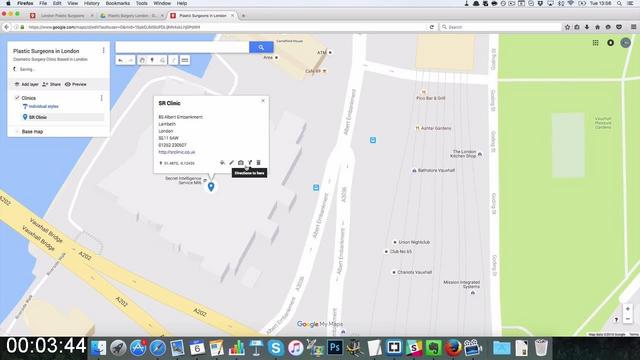Click Chariots Vauxhall place label

click(x=414, y=272)
